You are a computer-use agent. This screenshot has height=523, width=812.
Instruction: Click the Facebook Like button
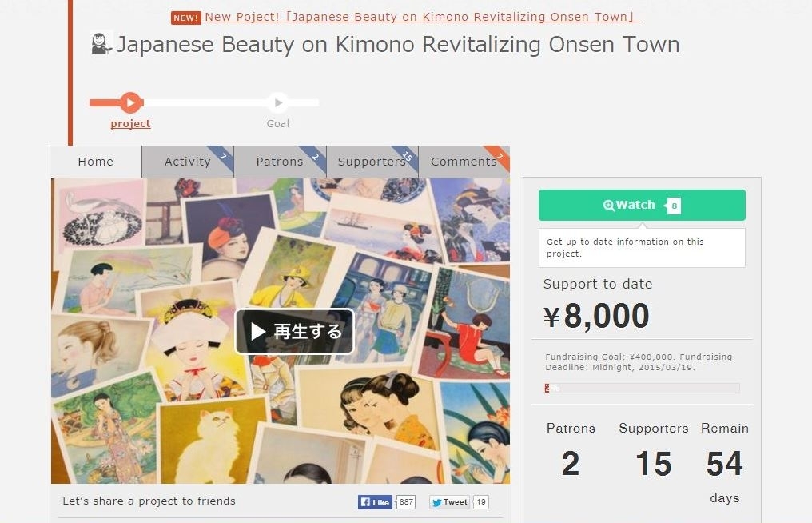click(375, 501)
